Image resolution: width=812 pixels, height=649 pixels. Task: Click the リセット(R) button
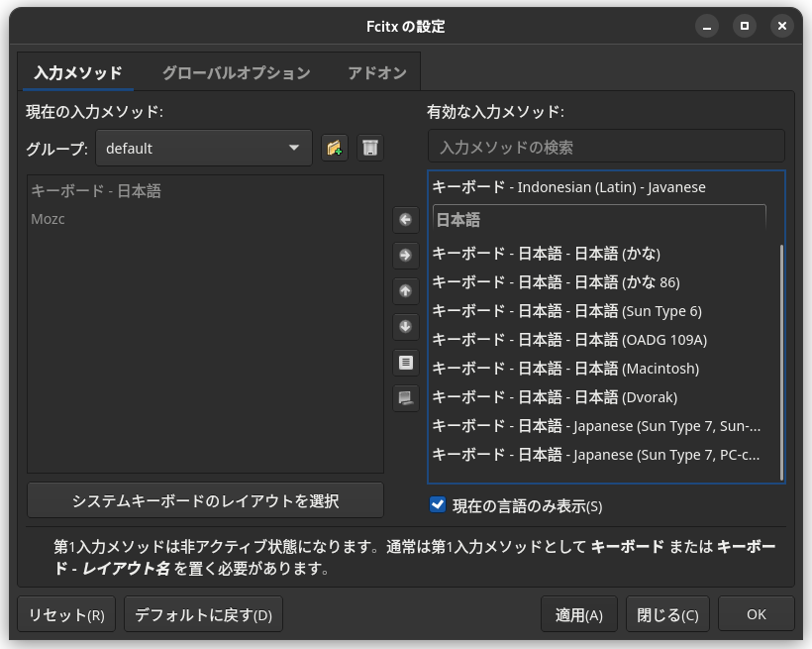point(66,614)
